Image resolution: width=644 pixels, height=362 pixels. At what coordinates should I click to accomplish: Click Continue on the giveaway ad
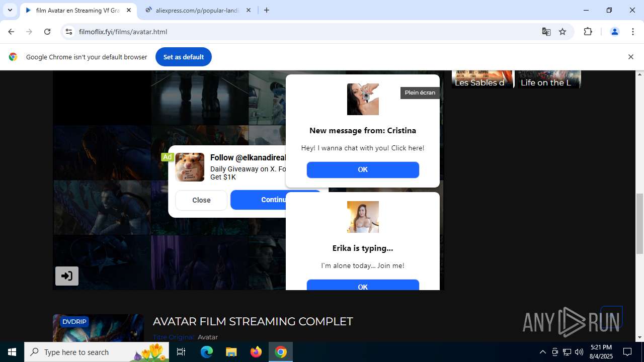(x=259, y=200)
